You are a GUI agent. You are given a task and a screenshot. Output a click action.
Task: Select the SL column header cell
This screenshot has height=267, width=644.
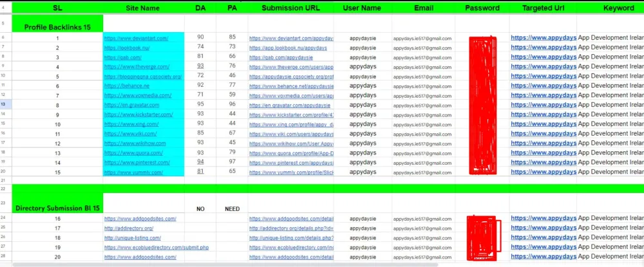point(57,8)
